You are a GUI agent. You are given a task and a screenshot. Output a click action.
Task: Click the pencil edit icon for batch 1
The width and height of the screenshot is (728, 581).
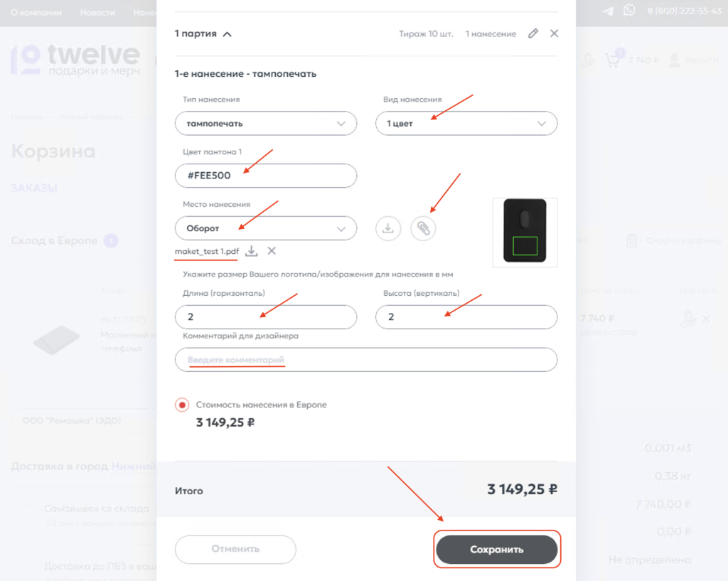coord(533,33)
